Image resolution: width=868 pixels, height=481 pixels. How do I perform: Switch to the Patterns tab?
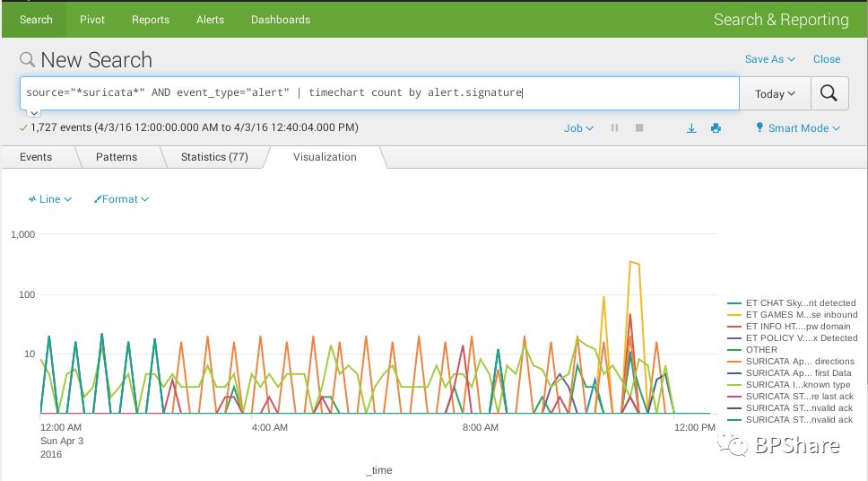pyautogui.click(x=117, y=157)
